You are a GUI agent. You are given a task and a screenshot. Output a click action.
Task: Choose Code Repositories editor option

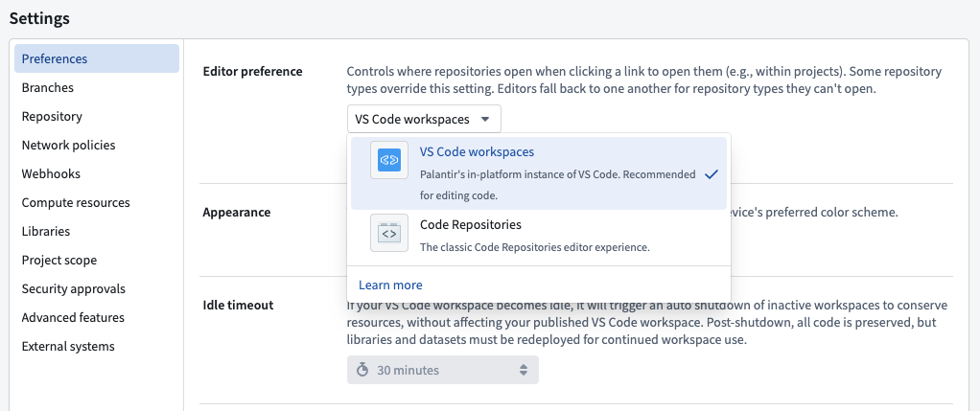coord(539,234)
